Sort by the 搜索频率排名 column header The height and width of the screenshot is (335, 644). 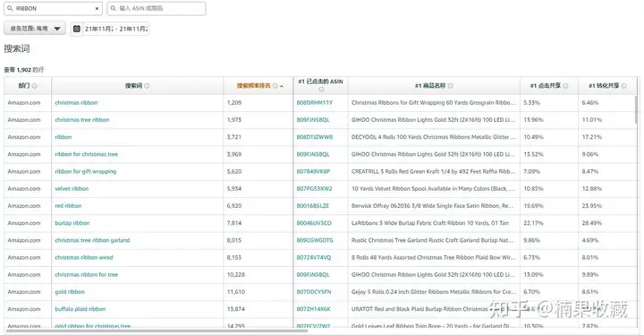click(253, 86)
